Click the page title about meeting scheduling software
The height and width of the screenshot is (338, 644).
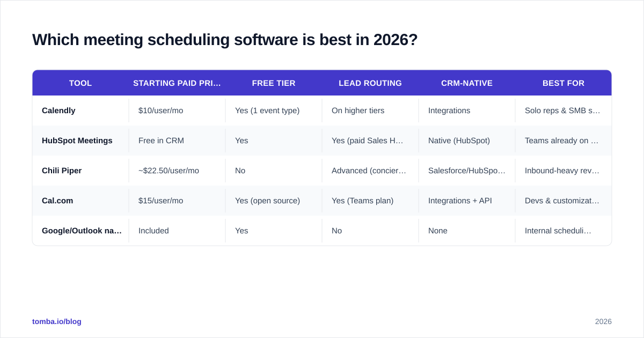pyautogui.click(x=225, y=40)
